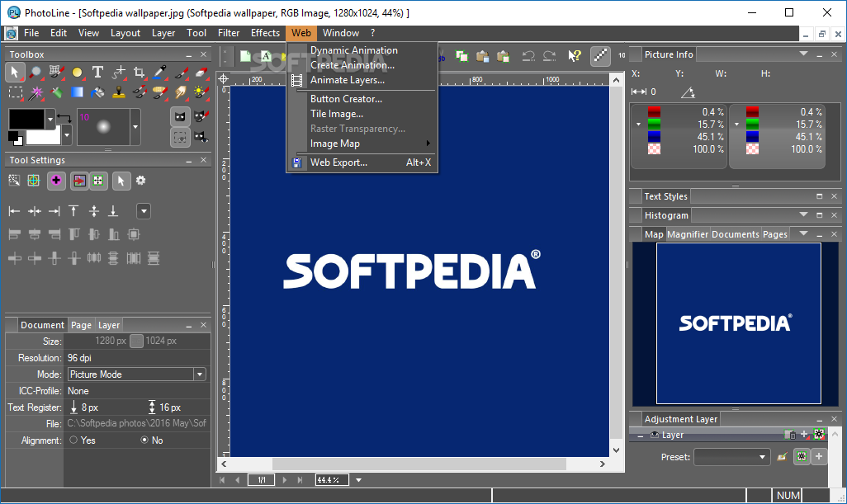
Task: Select the Eraser tool
Action: pos(201,72)
